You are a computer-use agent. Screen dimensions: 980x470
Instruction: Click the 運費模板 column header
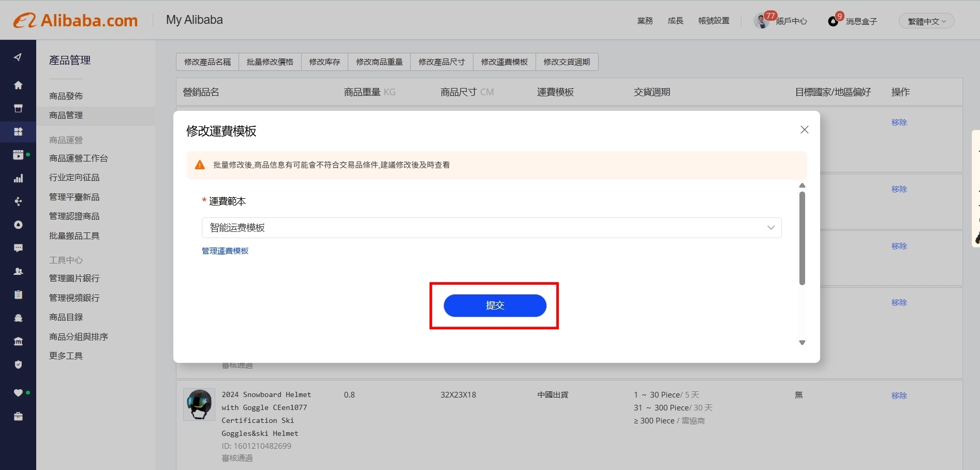555,92
